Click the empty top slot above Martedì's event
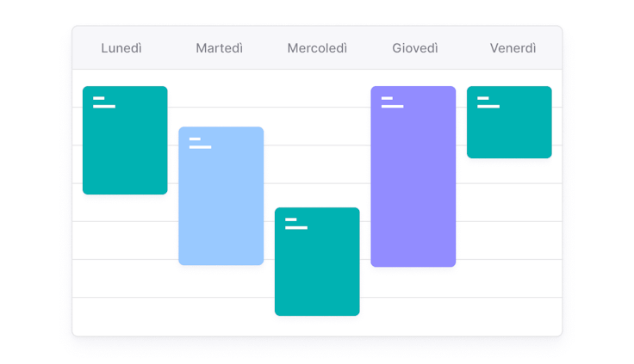The width and height of the screenshot is (634, 364). [x=221, y=97]
